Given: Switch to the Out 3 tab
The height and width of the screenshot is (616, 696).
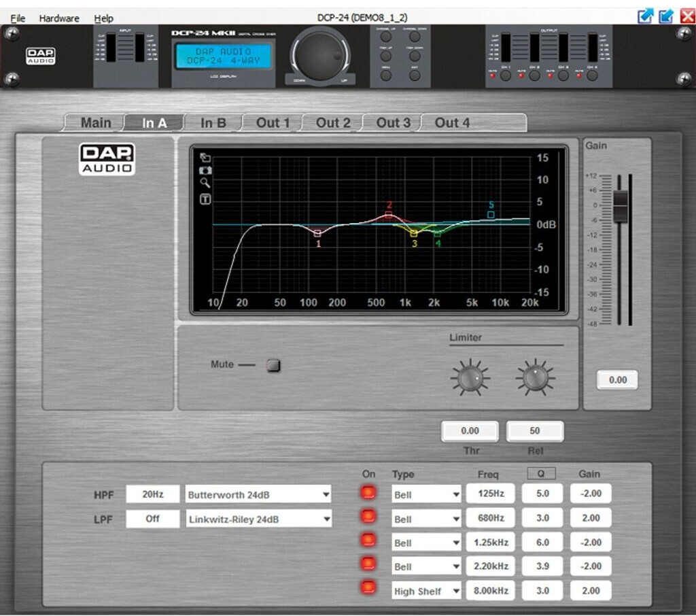Looking at the screenshot, I should point(394,123).
